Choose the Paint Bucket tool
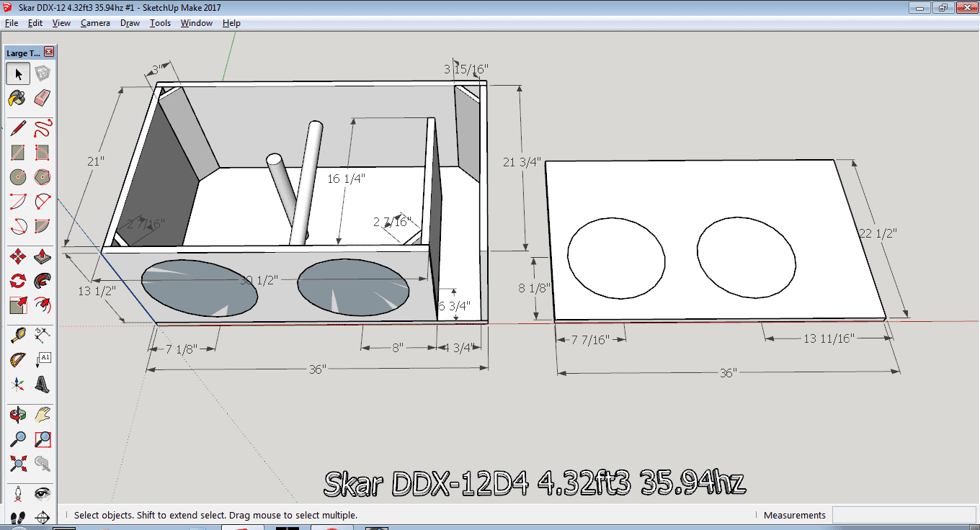Image resolution: width=980 pixels, height=530 pixels. (x=18, y=97)
